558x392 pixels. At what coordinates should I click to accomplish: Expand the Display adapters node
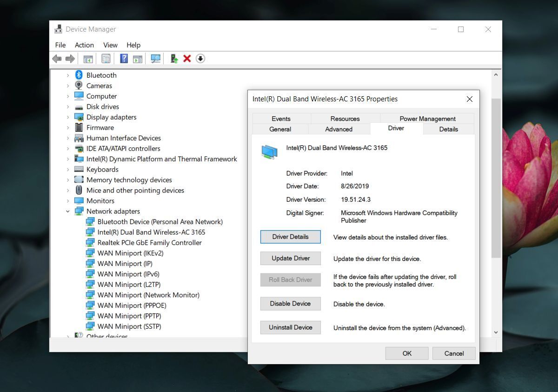pos(68,117)
